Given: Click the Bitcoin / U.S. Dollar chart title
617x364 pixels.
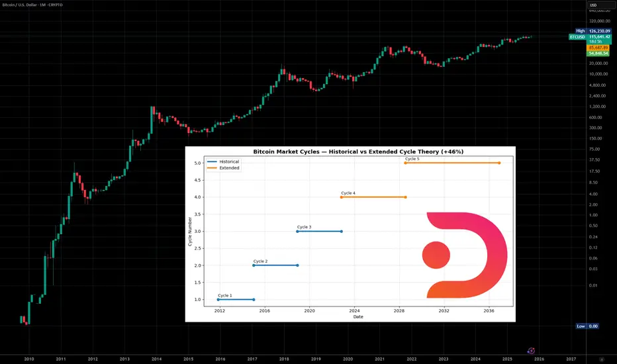Looking at the screenshot, I should point(32,5).
